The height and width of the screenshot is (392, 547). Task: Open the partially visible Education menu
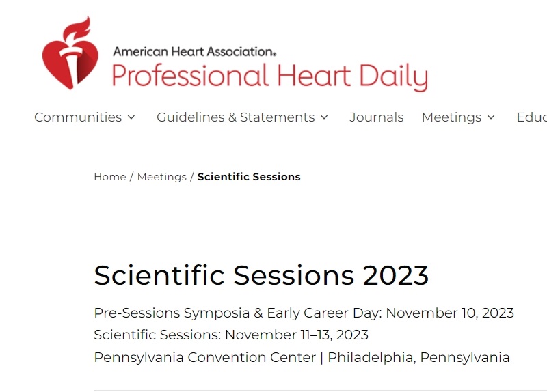[x=532, y=117]
